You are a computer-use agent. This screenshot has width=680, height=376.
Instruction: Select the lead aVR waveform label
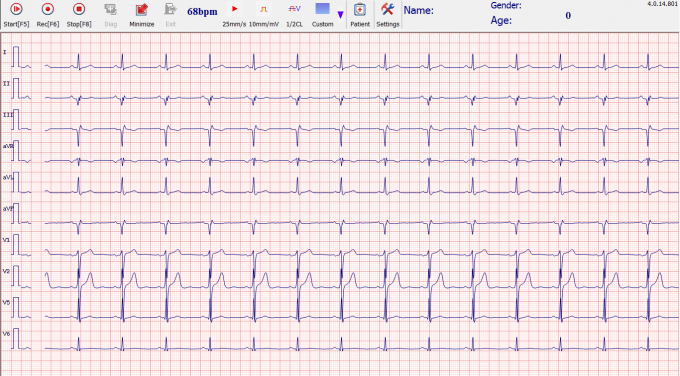8,147
